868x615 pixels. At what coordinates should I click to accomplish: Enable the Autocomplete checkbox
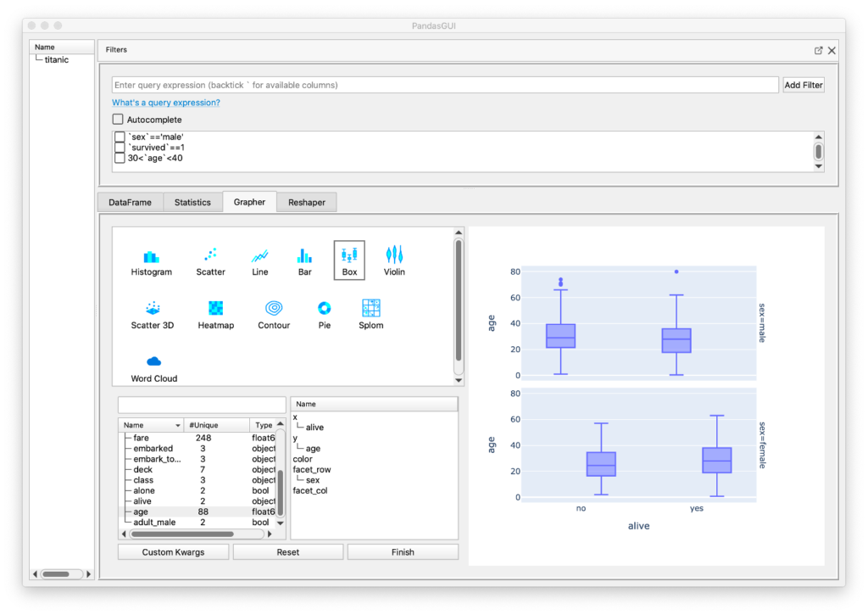(118, 120)
